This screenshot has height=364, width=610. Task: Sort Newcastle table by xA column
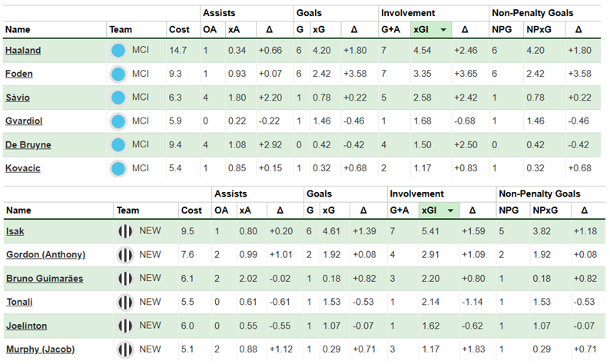tap(245, 210)
